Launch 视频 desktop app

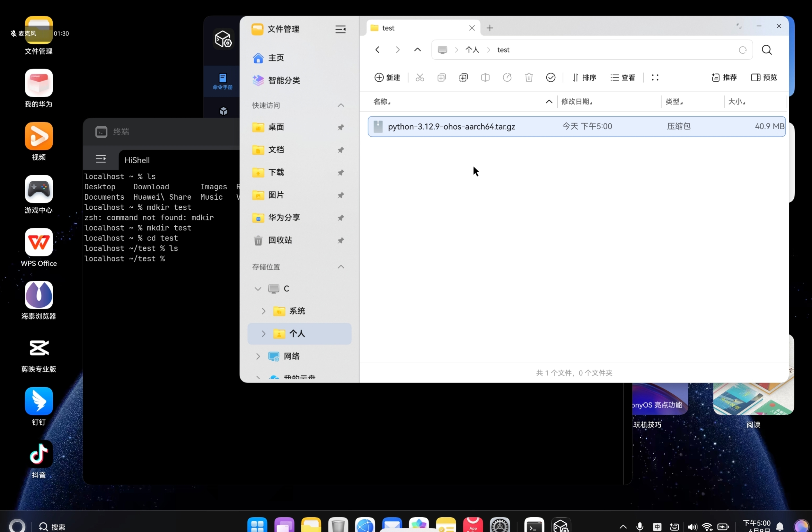39,141
